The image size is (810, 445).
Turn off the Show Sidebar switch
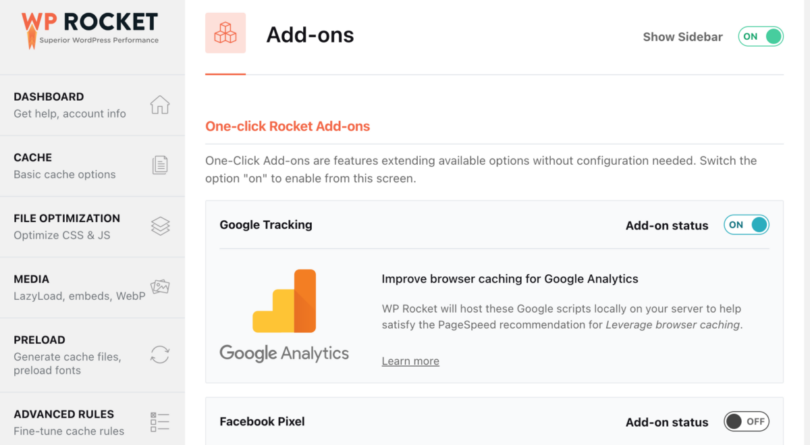coord(760,37)
